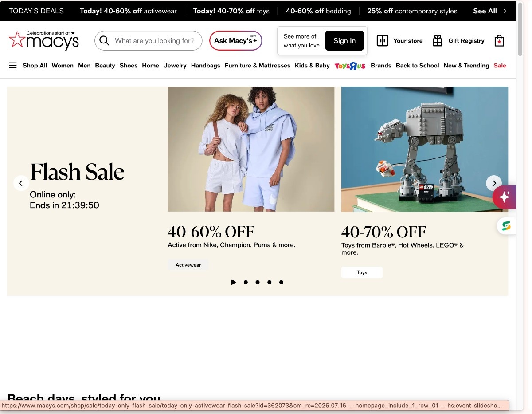
Task: Click TODAY'S DEALS label
Action: point(36,11)
